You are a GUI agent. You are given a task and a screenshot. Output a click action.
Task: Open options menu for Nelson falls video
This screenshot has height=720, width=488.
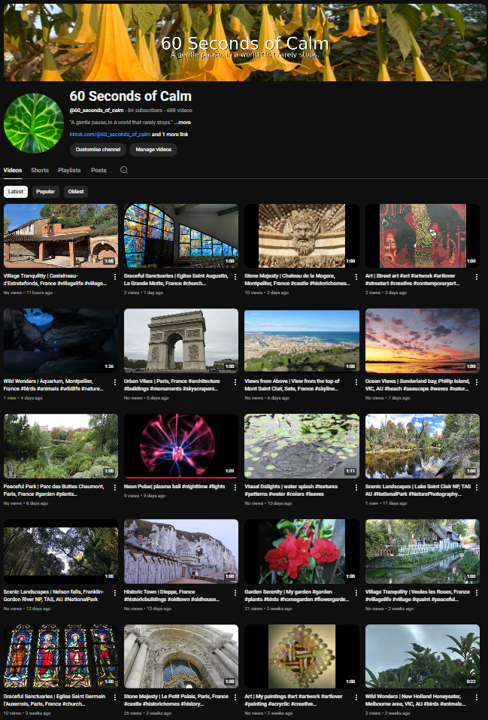(115, 593)
